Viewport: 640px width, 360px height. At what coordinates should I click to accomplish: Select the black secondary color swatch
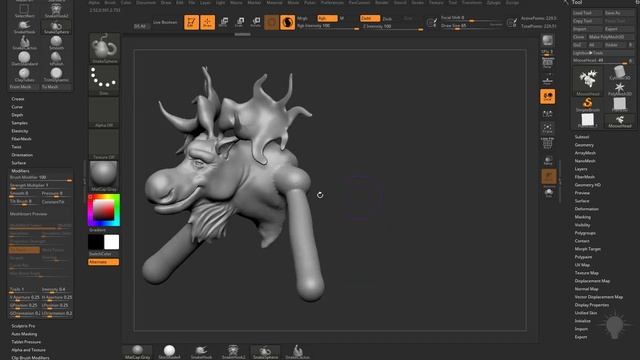tap(96, 242)
